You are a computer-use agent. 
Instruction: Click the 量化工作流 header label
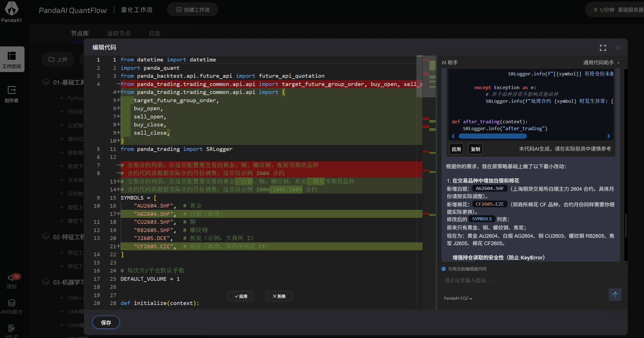coord(137,10)
